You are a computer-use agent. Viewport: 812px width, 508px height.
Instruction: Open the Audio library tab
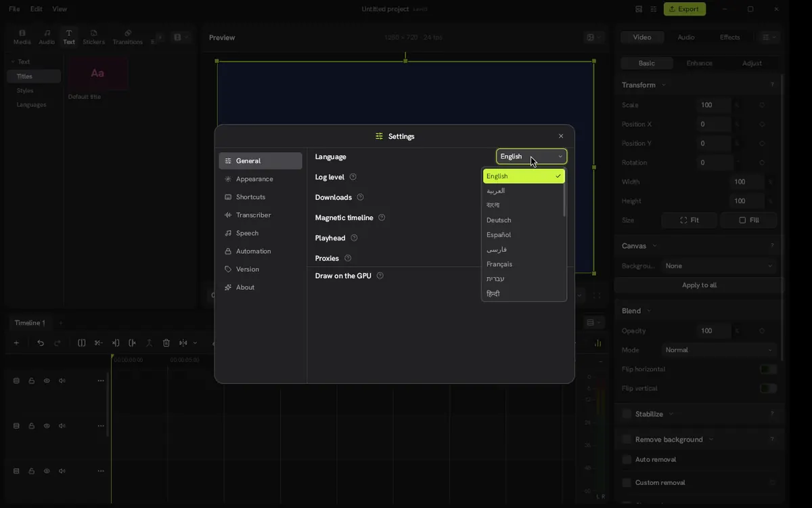47,37
